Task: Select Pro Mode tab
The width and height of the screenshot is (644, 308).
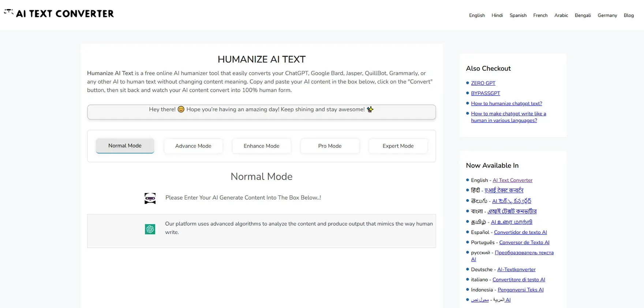Action: [x=330, y=146]
